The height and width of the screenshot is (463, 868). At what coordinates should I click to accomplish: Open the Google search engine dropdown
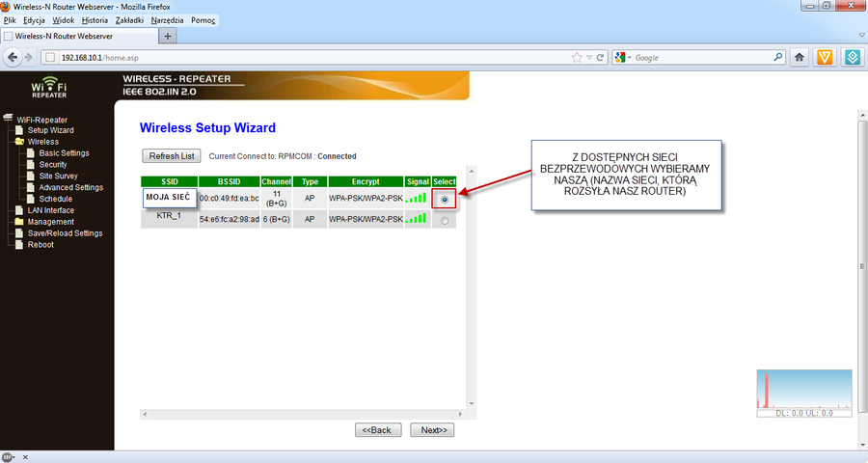click(x=624, y=58)
